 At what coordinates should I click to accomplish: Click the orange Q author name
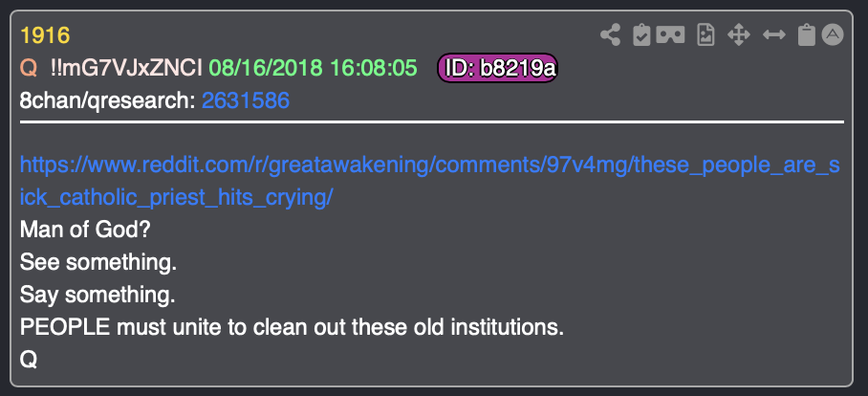(x=29, y=69)
